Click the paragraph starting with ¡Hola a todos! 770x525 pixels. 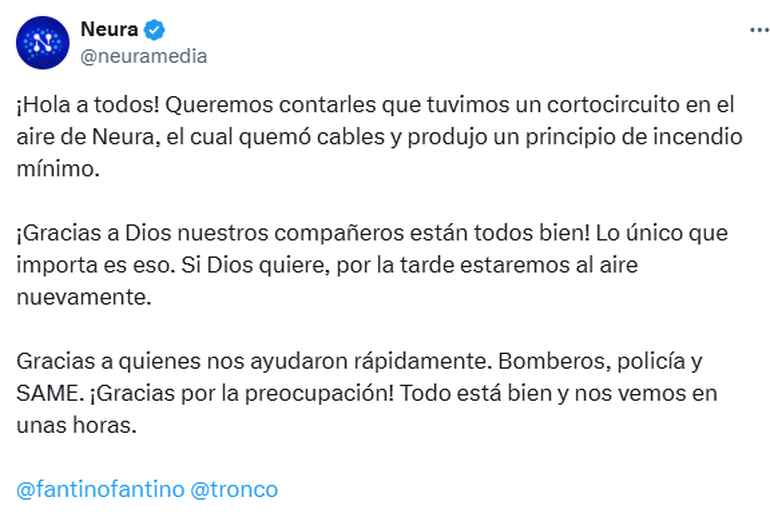pos(379,137)
